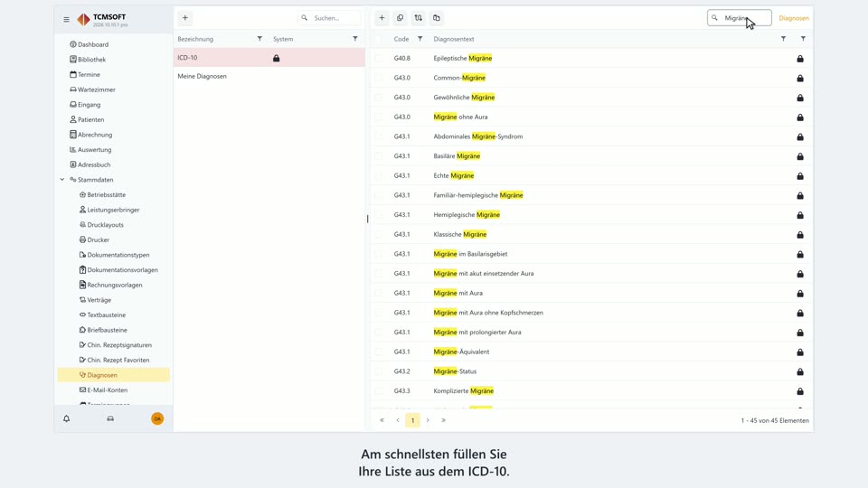The image size is (868, 488).
Task: Select Textbausteine under Stammdaten
Action: pos(102,314)
